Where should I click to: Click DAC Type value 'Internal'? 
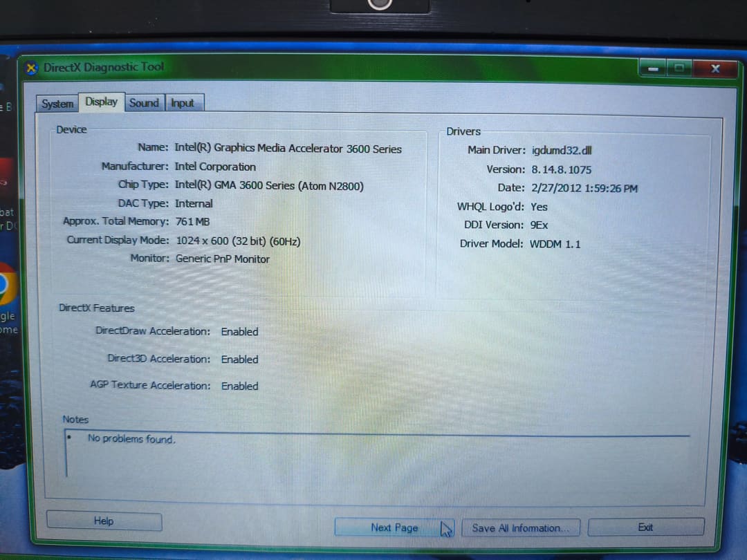[194, 204]
